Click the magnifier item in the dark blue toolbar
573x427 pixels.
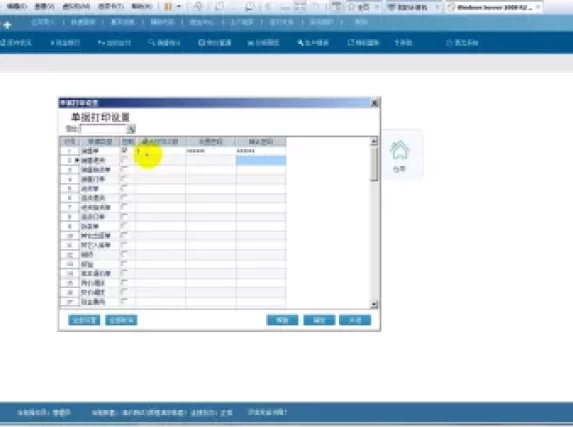click(164, 43)
